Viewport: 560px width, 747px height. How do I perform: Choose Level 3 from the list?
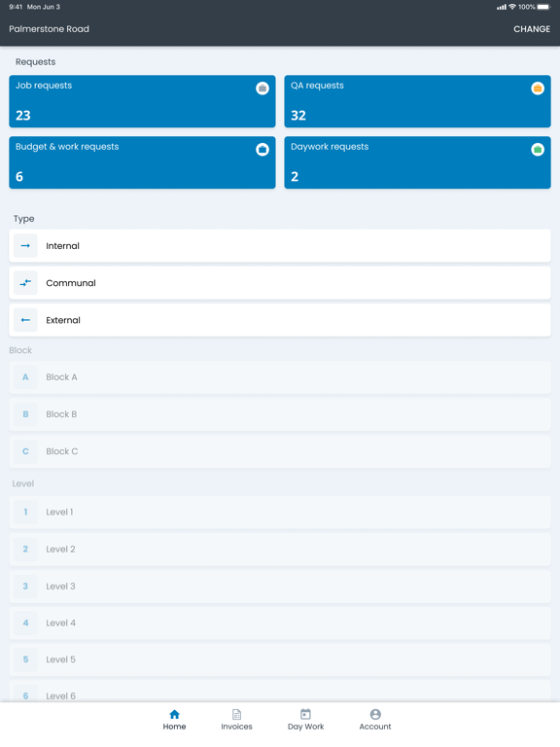pyautogui.click(x=280, y=587)
